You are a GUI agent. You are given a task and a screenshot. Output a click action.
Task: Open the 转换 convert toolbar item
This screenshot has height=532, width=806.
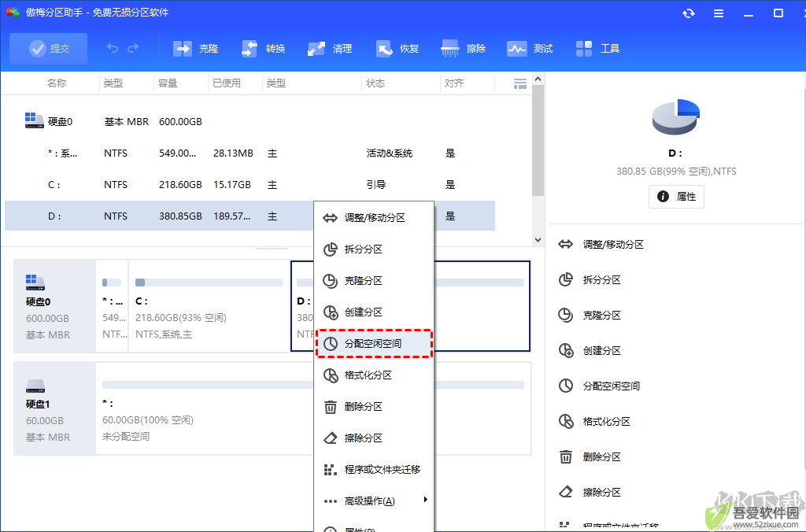click(263, 48)
